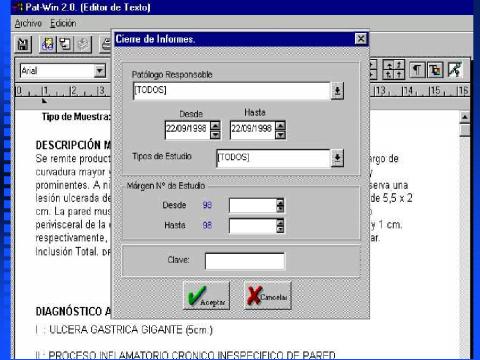Open the Edición menu
The width and height of the screenshot is (480, 360).
[63, 23]
